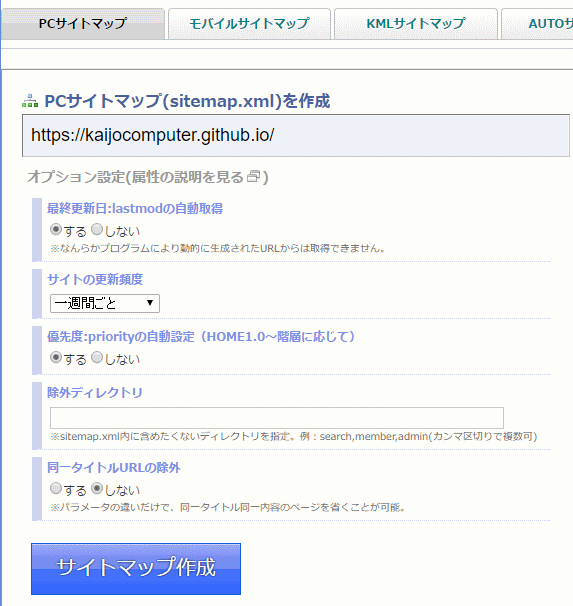Click the sitemap tree icon beside the heading
Image resolution: width=573 pixels, height=606 pixels.
(x=30, y=101)
